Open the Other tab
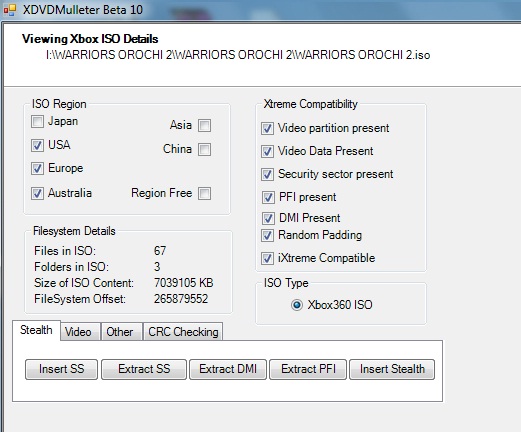521x432 pixels. pyautogui.click(x=122, y=332)
